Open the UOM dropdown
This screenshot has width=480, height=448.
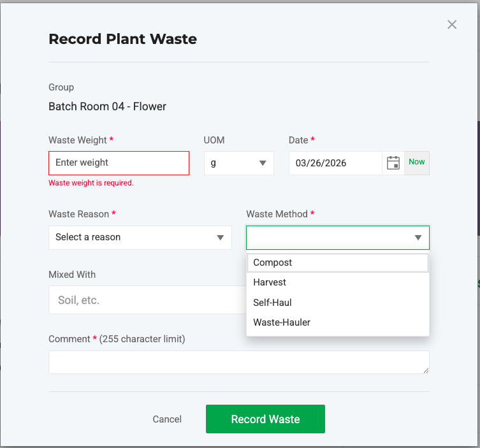pos(239,163)
